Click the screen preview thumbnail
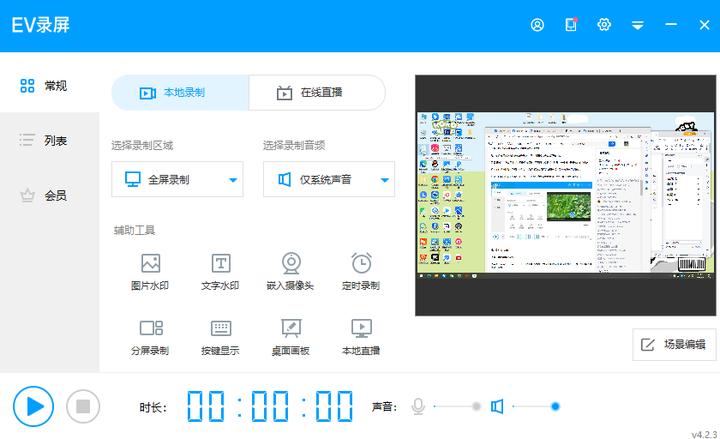Image resolution: width=720 pixels, height=439 pixels. (565, 196)
